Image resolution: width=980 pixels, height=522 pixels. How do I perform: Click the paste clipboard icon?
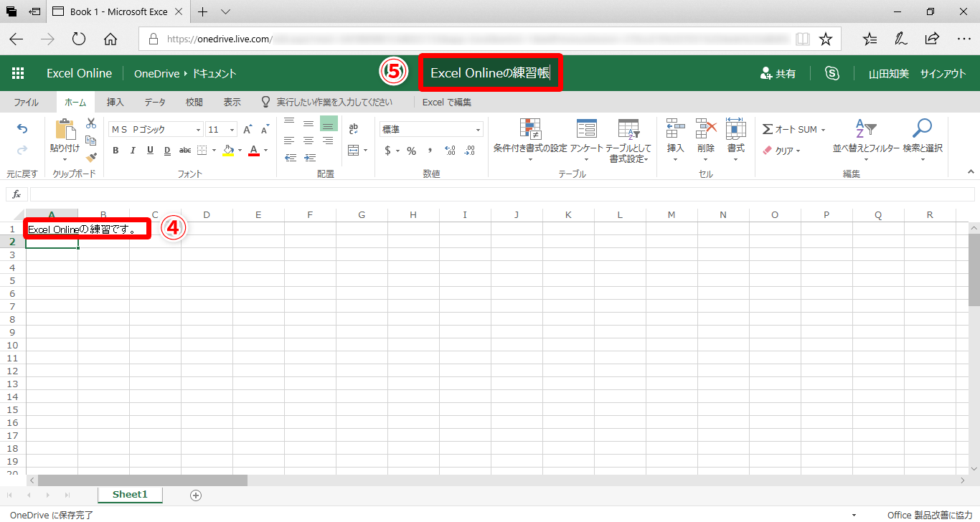65,129
